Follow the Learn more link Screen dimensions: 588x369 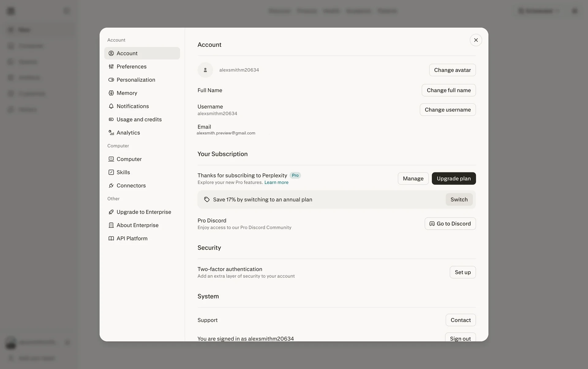click(276, 183)
